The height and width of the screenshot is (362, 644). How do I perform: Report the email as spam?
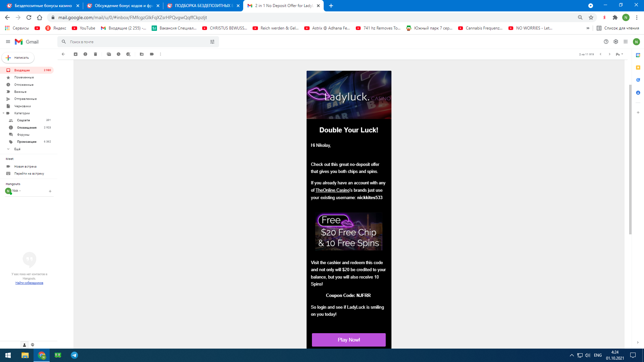[86, 54]
